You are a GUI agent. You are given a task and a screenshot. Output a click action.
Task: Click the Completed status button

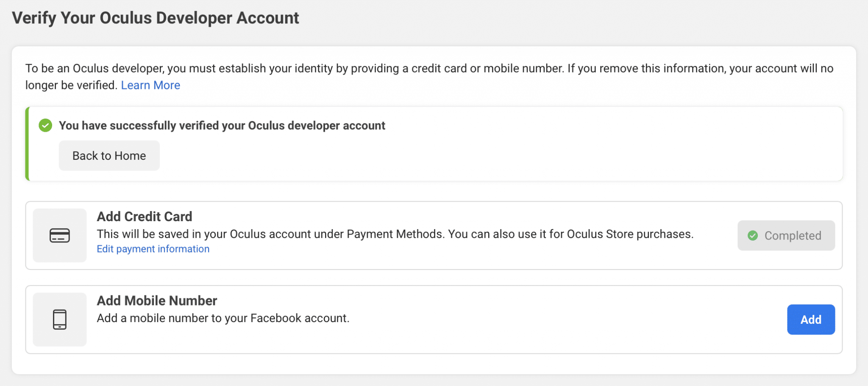(x=786, y=236)
